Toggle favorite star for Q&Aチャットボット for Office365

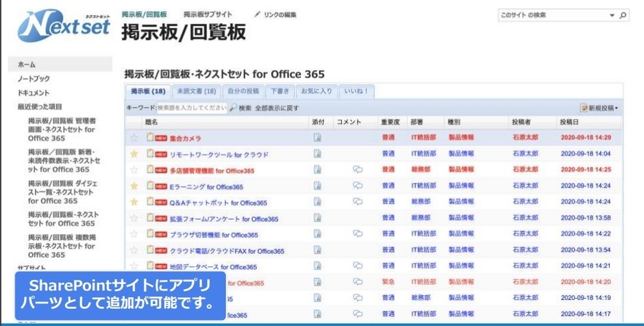click(134, 202)
